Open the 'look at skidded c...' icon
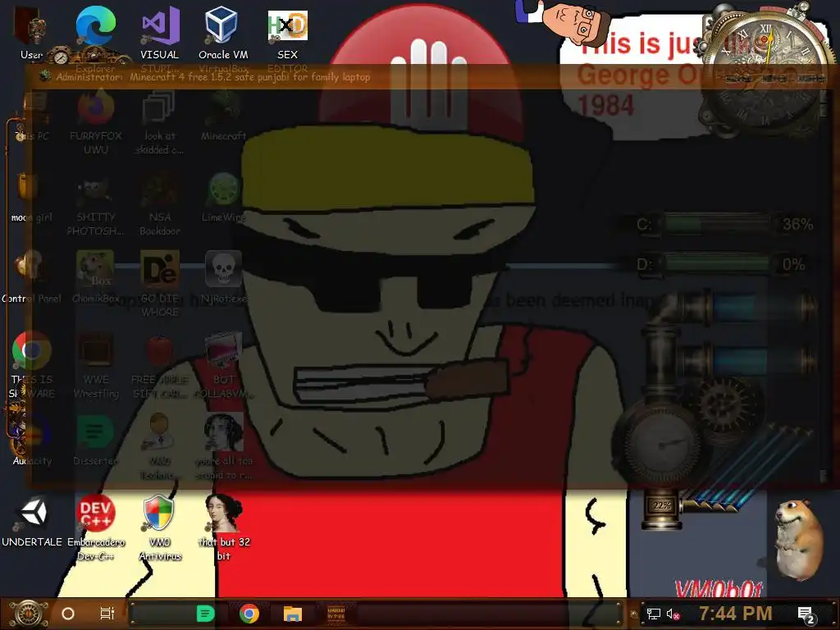This screenshot has width=840, height=630. (x=160, y=122)
